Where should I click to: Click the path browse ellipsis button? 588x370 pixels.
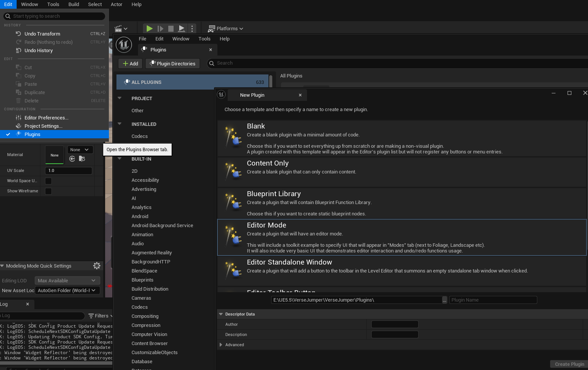(445, 300)
